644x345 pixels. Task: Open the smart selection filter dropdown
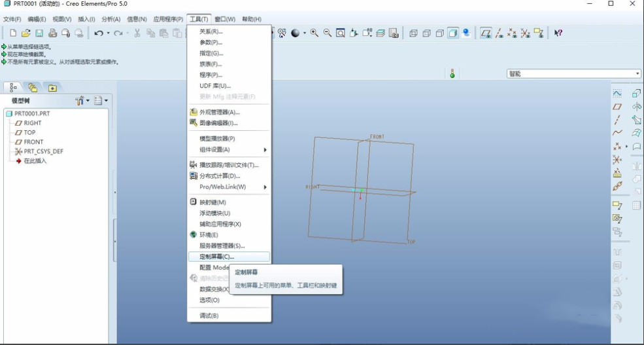[637, 74]
